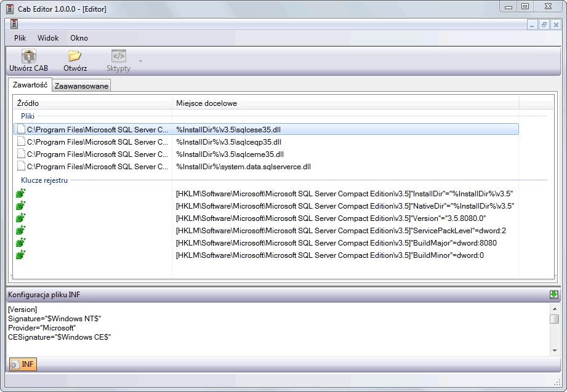This screenshot has height=392, width=567.
Task: Minimize the Cab Editor main window
Action: (509, 7)
